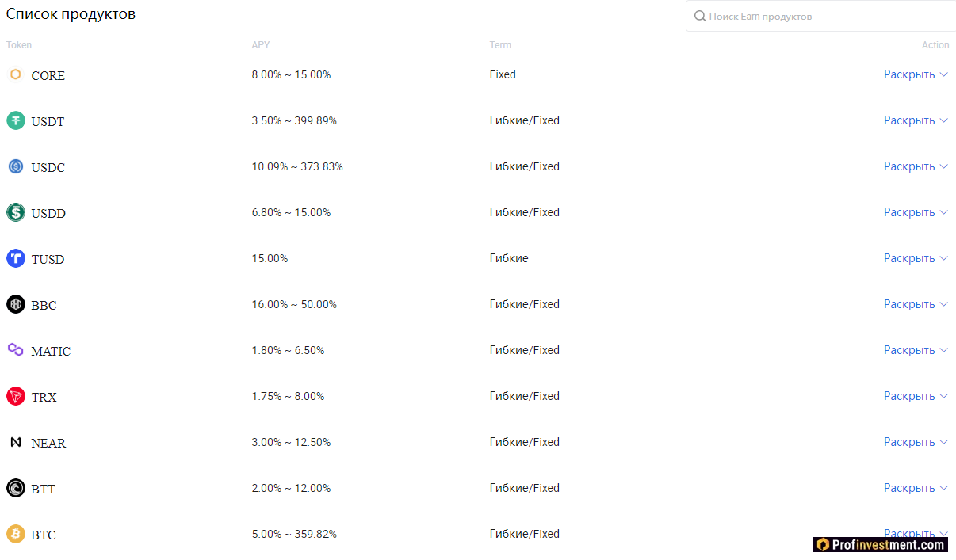956x560 pixels.
Task: Click the NEAR token icon
Action: point(16,442)
